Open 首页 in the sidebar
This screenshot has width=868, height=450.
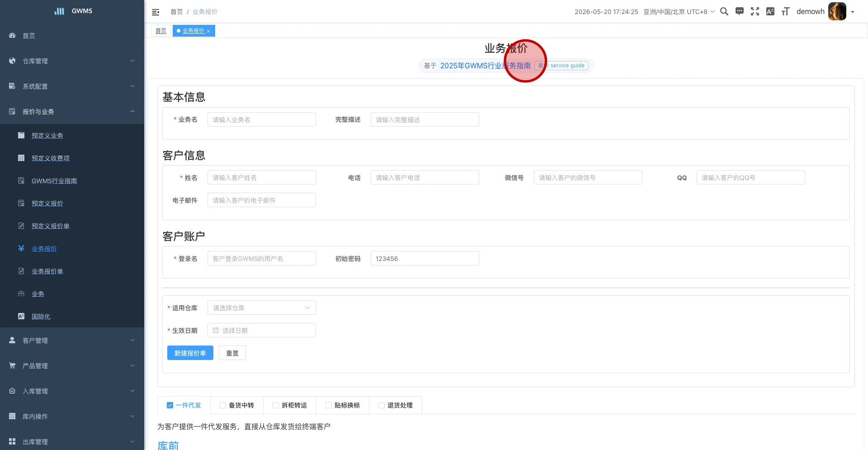point(72,35)
